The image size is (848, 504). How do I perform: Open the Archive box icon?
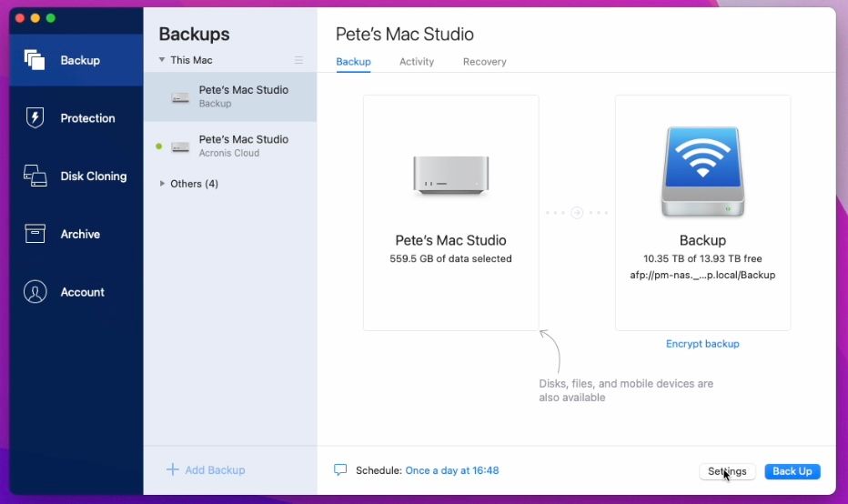pos(35,234)
